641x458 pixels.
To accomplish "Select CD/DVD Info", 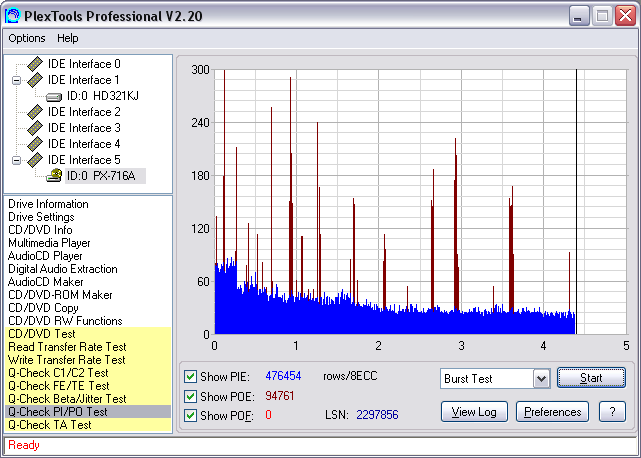I will pyautogui.click(x=40, y=230).
